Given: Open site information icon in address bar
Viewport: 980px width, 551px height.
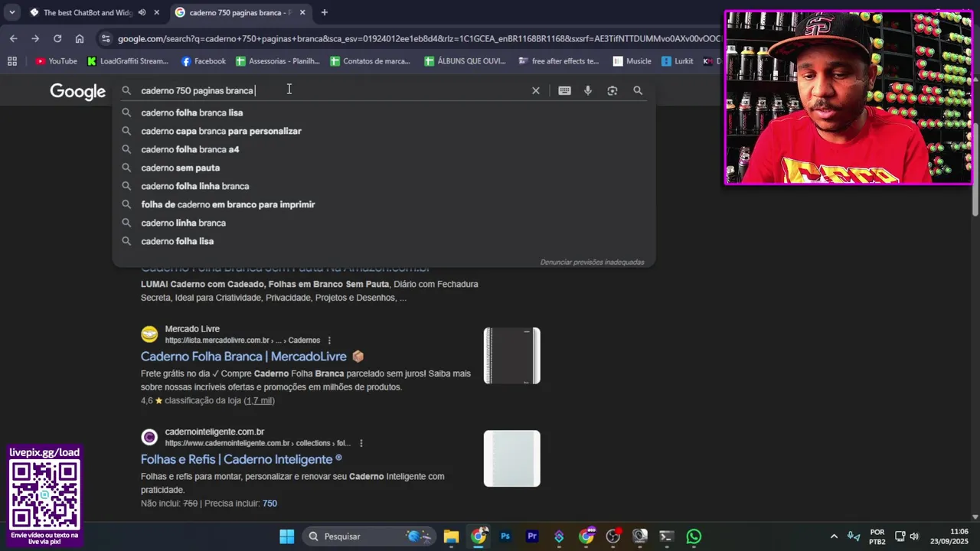Looking at the screenshot, I should [106, 38].
